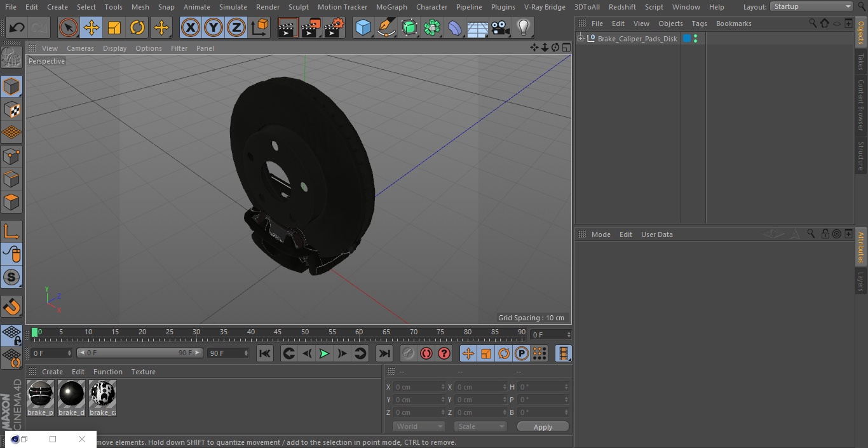
Task: Add a Floor environment object
Action: (x=477, y=28)
